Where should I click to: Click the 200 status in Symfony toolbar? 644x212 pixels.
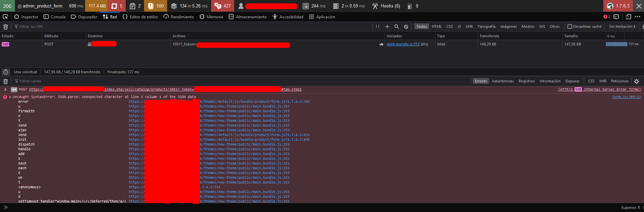(x=7, y=6)
